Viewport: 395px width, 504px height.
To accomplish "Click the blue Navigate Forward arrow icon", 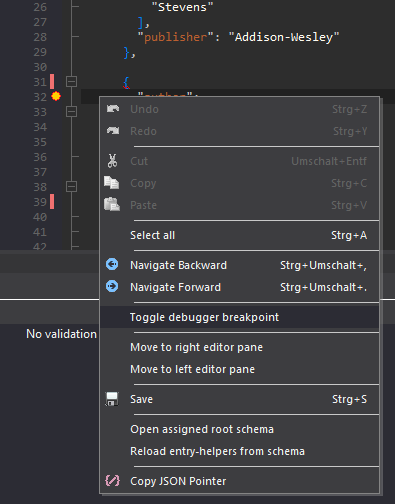I will 112,286.
